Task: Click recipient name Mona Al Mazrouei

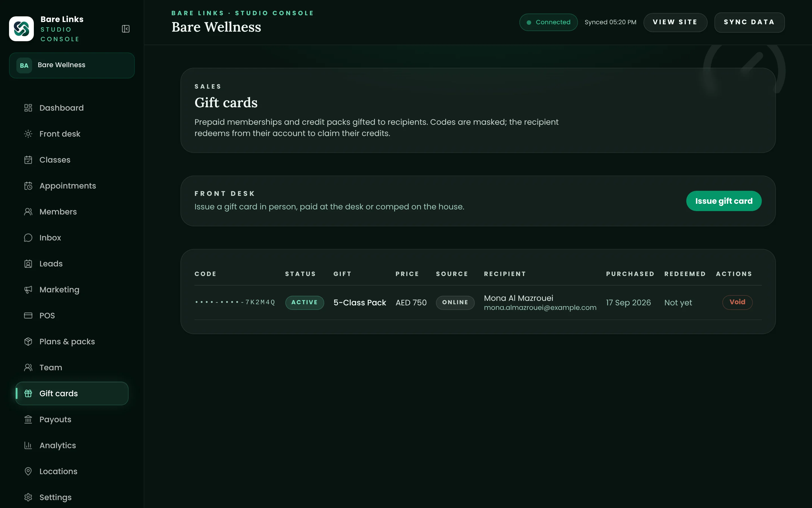Action: tap(518, 298)
